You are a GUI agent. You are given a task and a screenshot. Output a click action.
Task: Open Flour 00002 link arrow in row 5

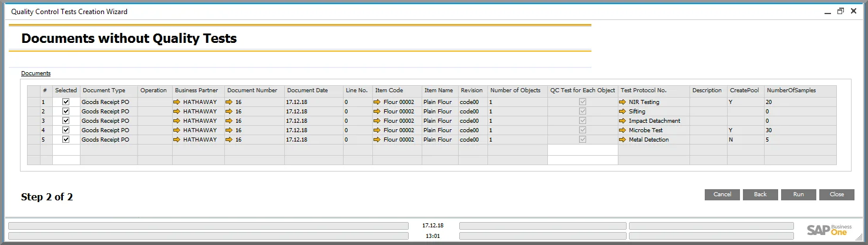tap(377, 139)
